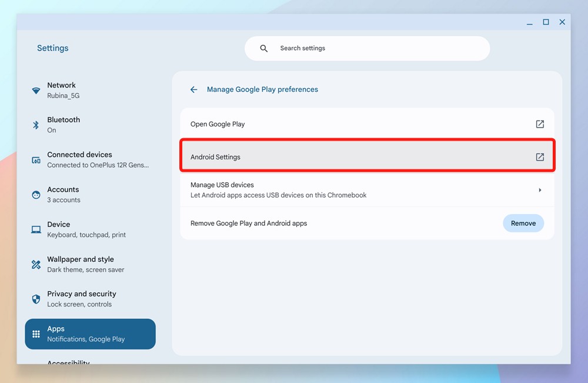Click the Privacy and security shield icon
The image size is (588, 383).
pos(36,299)
